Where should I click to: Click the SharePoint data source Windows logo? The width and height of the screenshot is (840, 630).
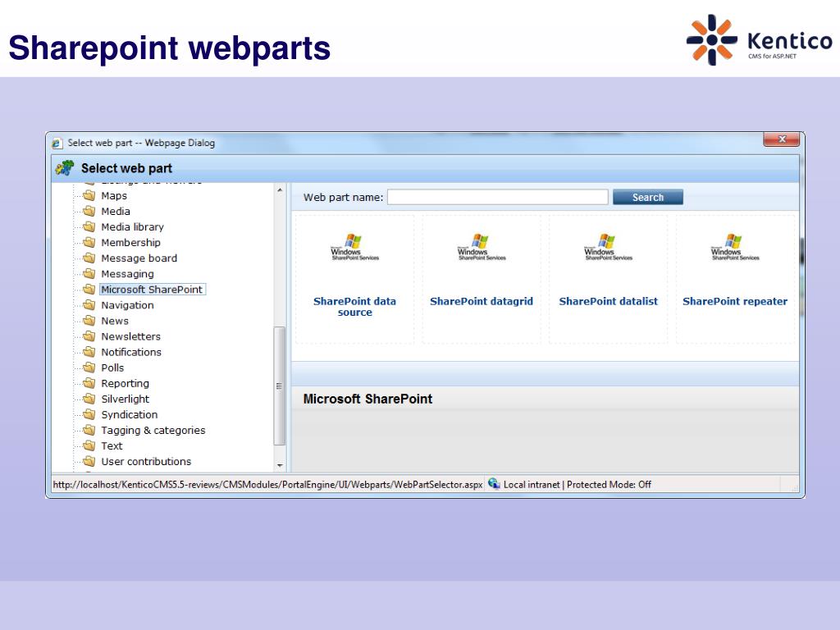tap(354, 247)
